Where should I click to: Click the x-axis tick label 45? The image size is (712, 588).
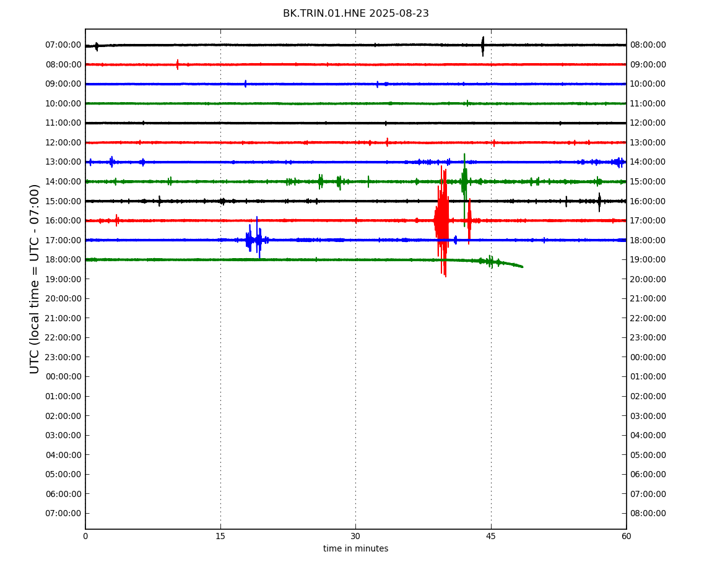pyautogui.click(x=491, y=536)
